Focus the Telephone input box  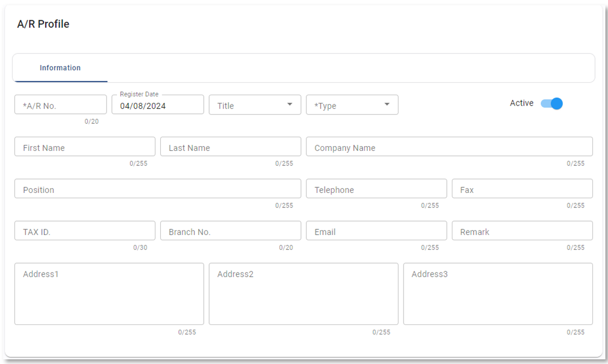coord(376,189)
